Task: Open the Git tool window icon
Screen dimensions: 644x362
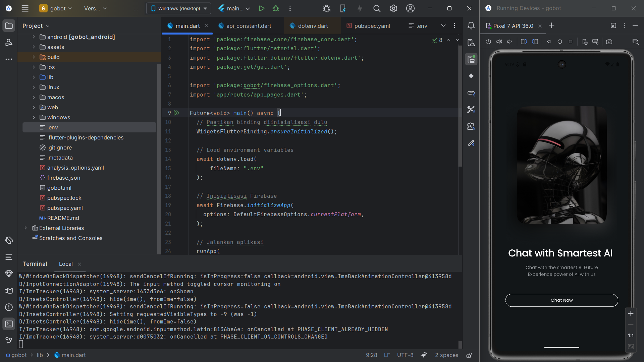Action: (9, 341)
